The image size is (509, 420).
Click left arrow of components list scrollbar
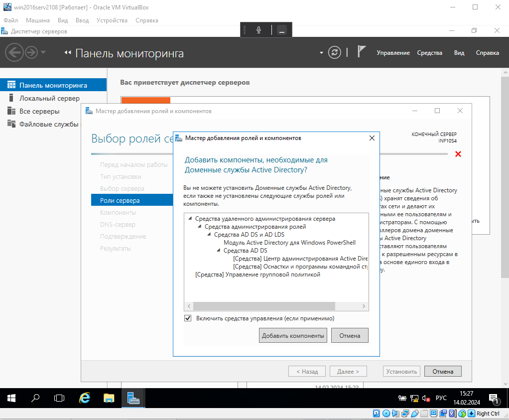(189, 306)
